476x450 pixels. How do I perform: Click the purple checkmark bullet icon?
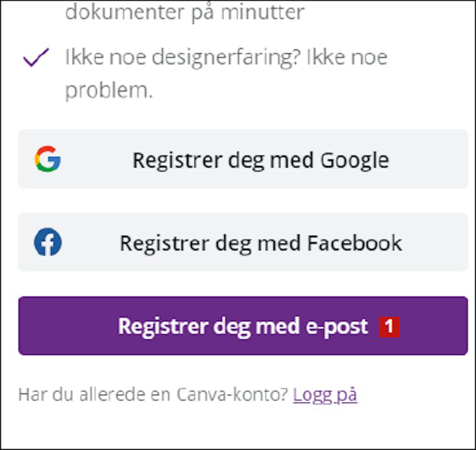click(36, 57)
